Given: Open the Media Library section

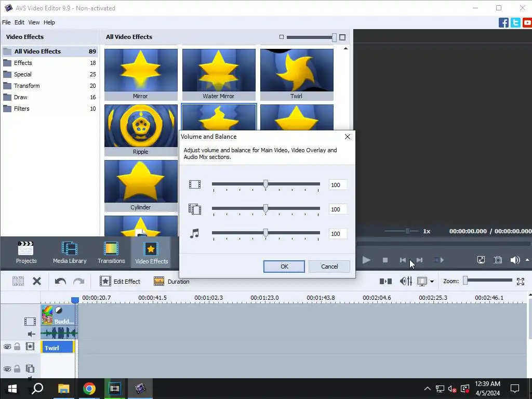Looking at the screenshot, I should (x=70, y=252).
